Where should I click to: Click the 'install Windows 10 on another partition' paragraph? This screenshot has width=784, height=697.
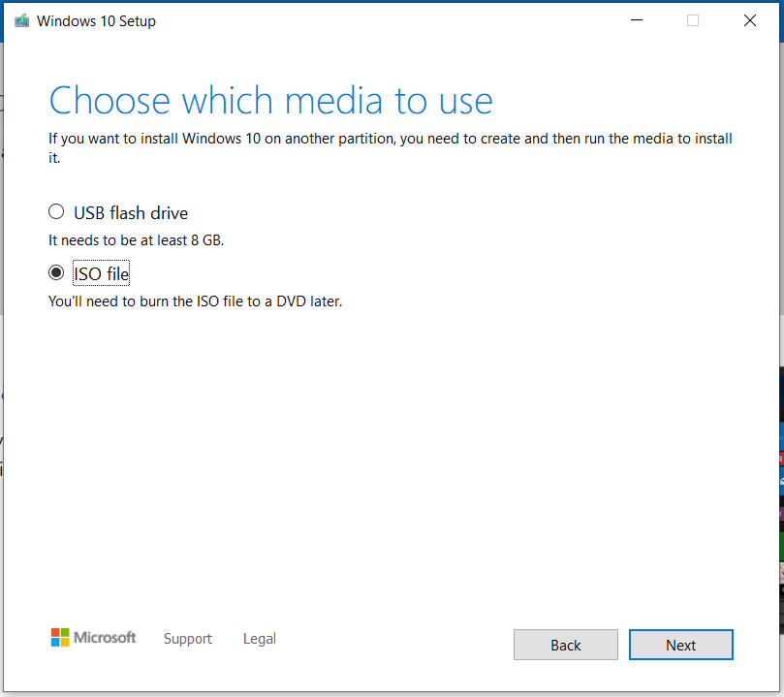click(x=391, y=147)
